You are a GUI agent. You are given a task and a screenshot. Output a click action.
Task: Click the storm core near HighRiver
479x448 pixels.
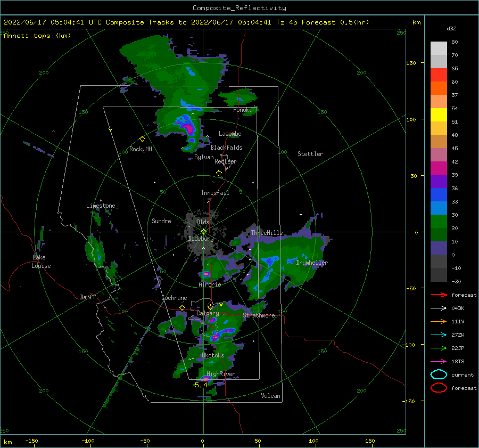coord(205,379)
